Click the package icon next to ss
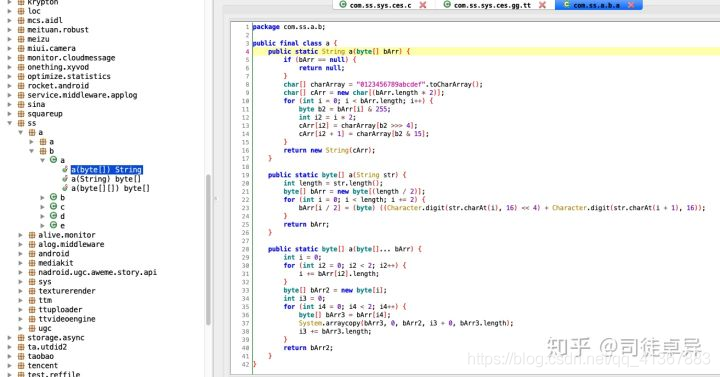720x377 pixels. pos(21,123)
